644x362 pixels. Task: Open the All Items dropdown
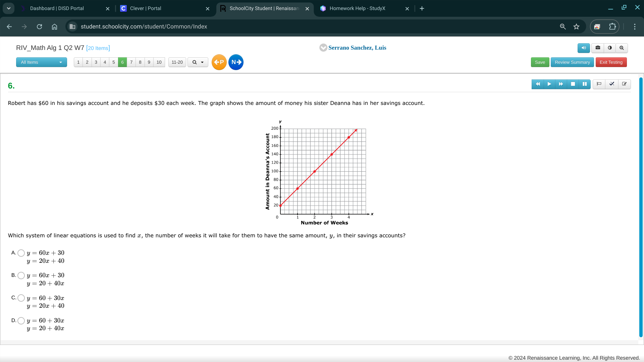click(42, 62)
